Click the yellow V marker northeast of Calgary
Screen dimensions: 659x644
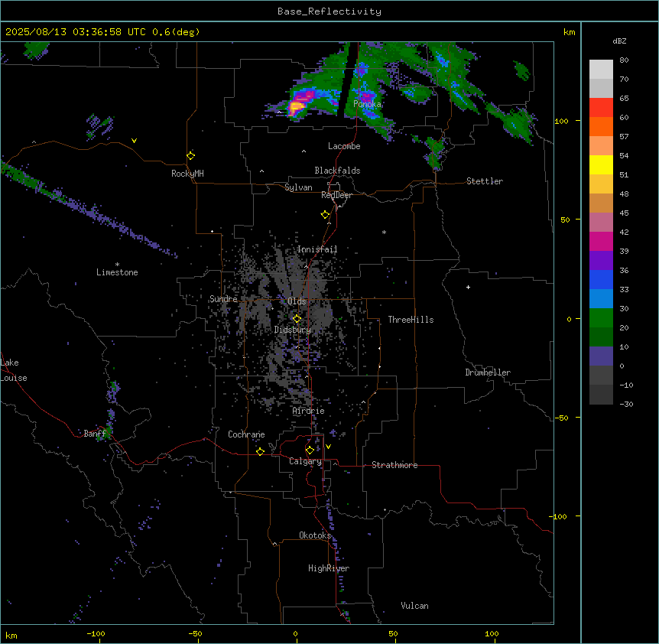point(328,447)
